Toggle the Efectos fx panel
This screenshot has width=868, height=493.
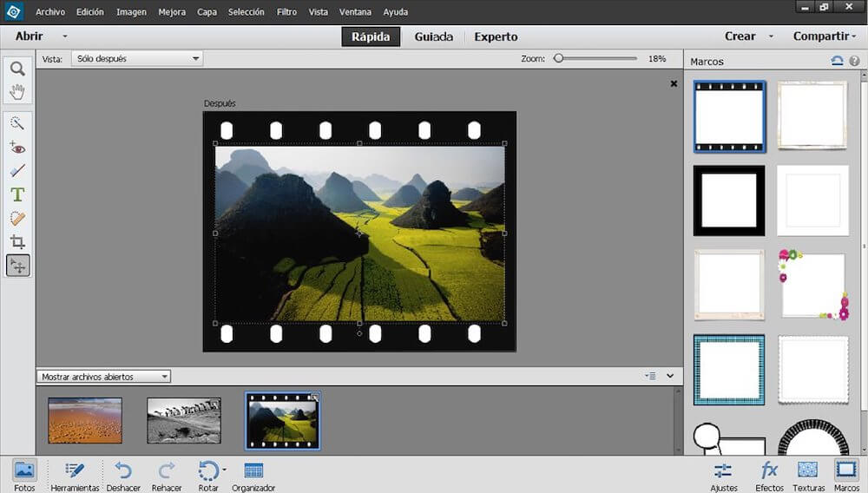[769, 470]
